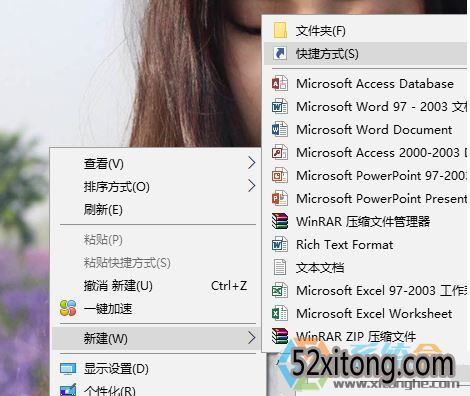Click the 个性化(R) icon
This screenshot has height=396, width=470.
pyautogui.click(x=68, y=390)
